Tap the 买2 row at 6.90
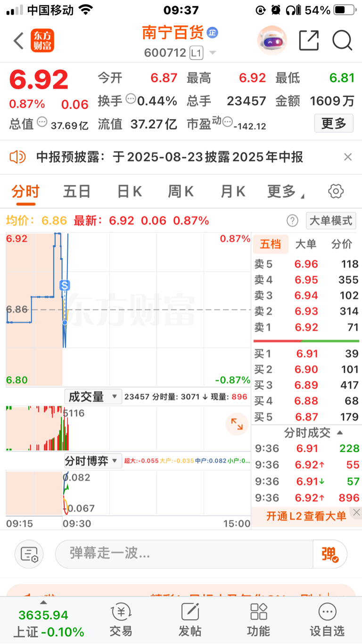This screenshot has height=644, width=362. [306, 369]
